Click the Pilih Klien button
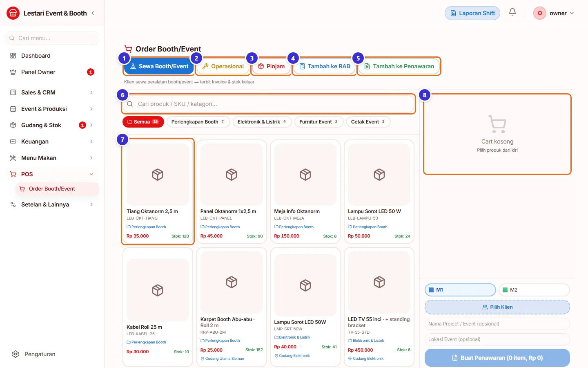 click(497, 307)
